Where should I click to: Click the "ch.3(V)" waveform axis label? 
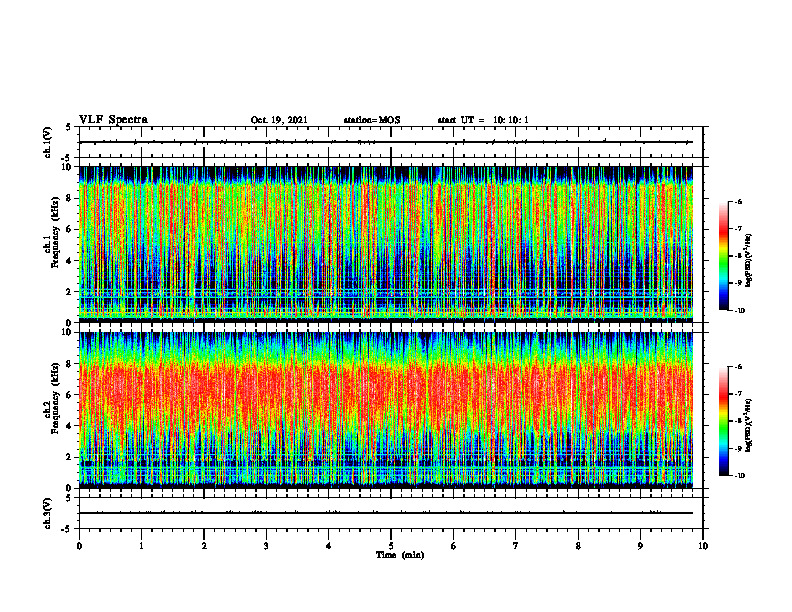point(48,513)
